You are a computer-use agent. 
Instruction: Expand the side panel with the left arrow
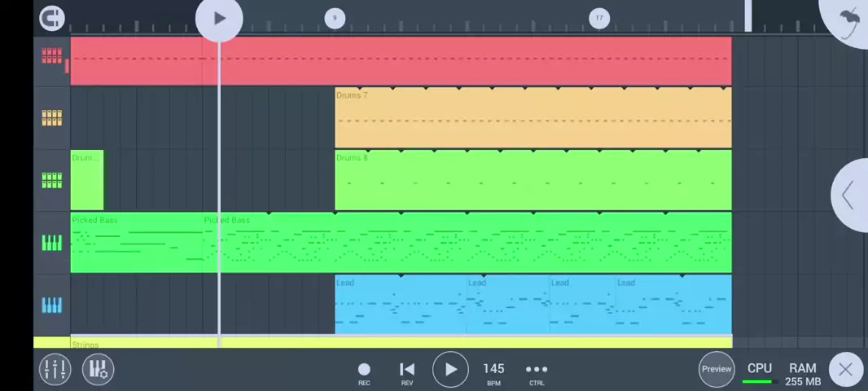coord(848,195)
